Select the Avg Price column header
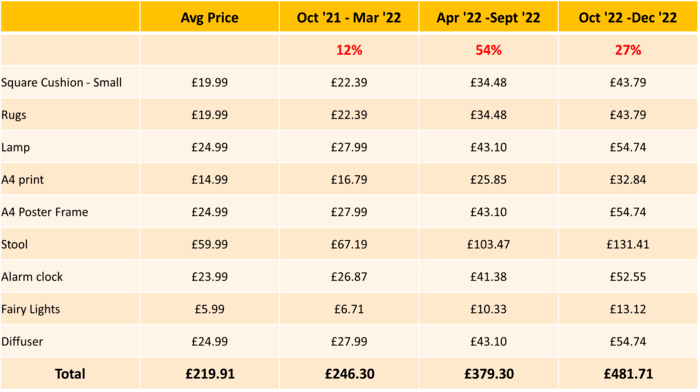This screenshot has width=700, height=392. (x=209, y=17)
